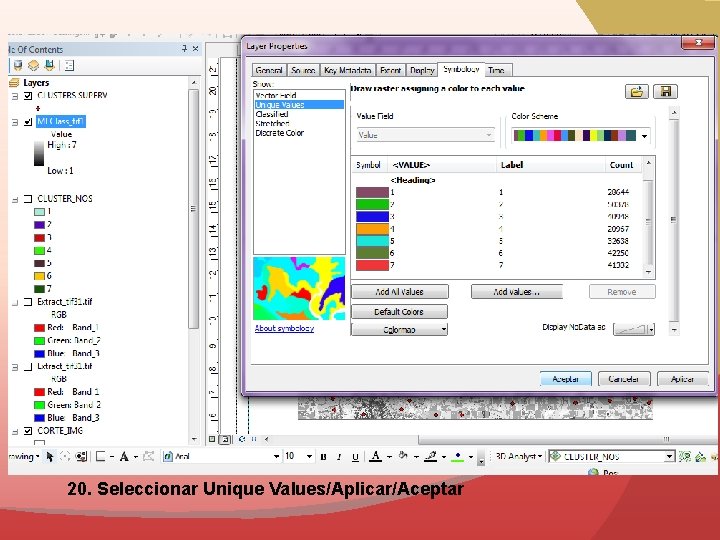Open the font name Arial dropdown

tap(276, 456)
